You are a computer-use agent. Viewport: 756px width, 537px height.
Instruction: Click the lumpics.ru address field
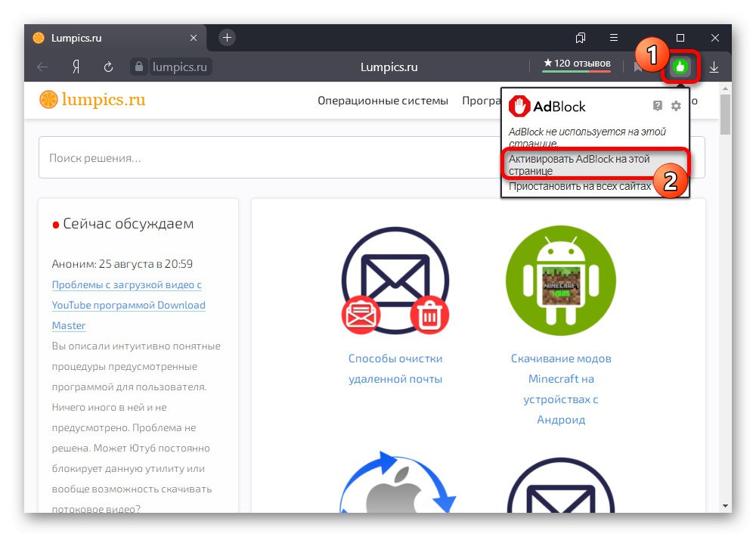179,67
